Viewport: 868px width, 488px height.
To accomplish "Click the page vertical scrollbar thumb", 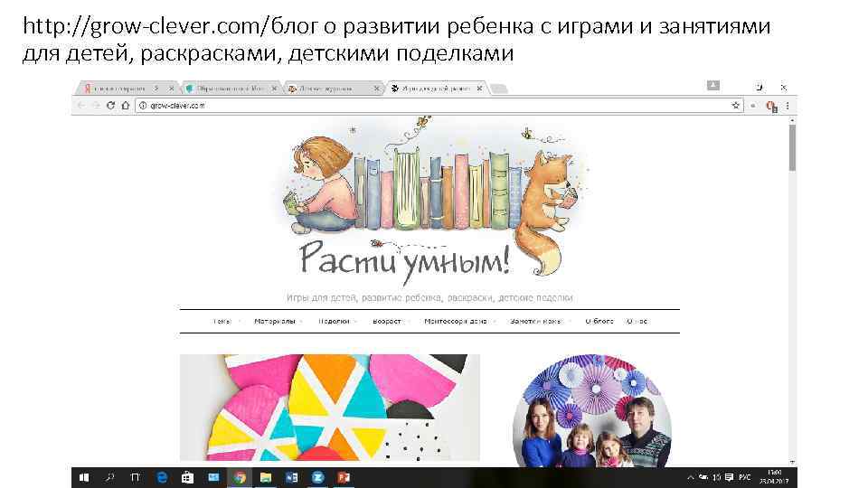I will 792,147.
